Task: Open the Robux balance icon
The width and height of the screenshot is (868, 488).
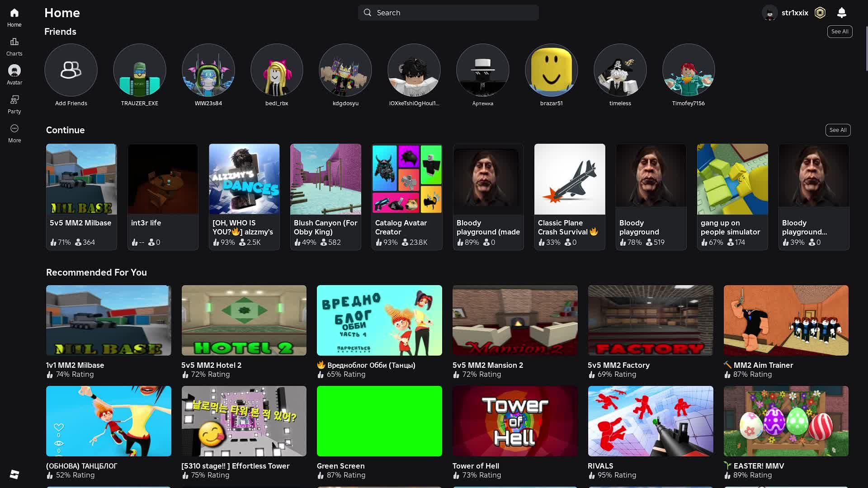Action: [820, 13]
